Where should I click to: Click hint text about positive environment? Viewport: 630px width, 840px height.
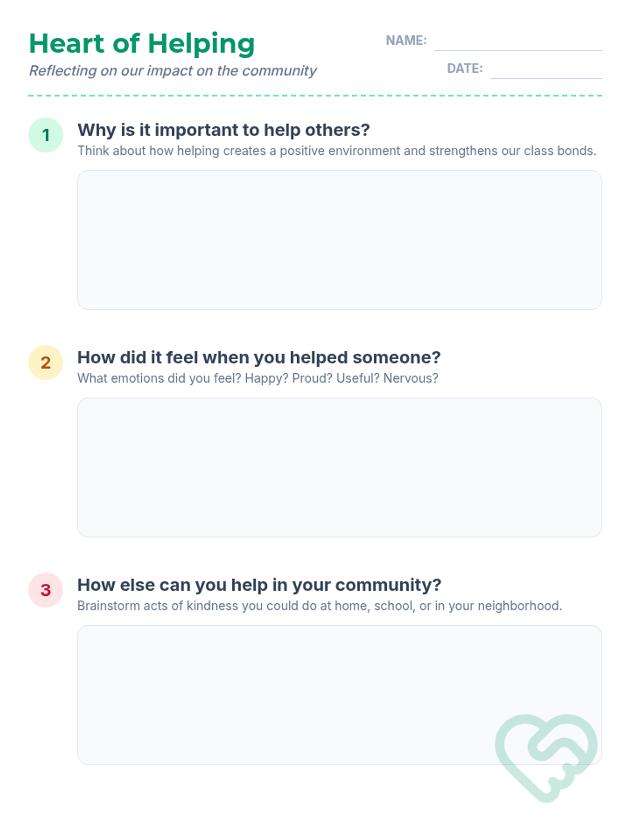[x=337, y=151]
